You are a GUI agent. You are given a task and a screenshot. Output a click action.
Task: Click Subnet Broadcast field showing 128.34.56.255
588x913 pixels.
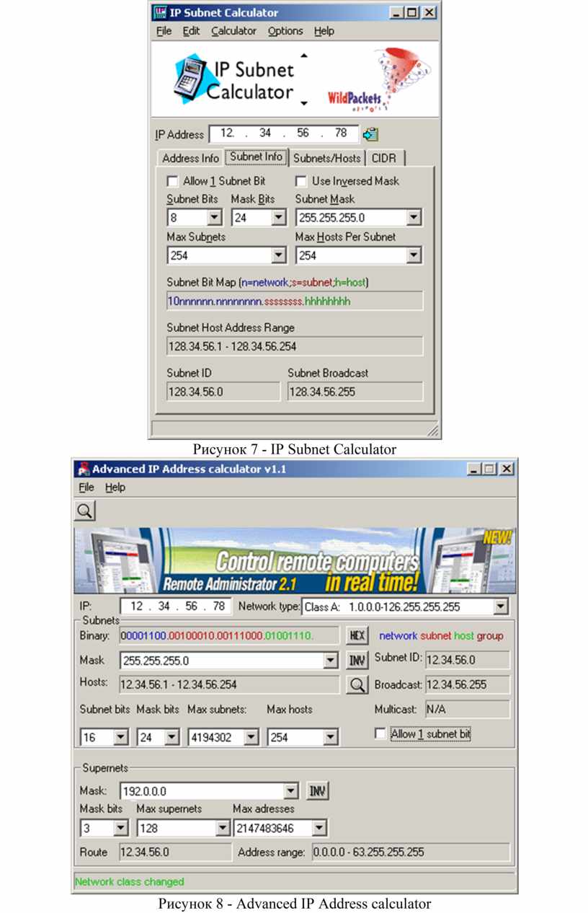[x=355, y=392]
